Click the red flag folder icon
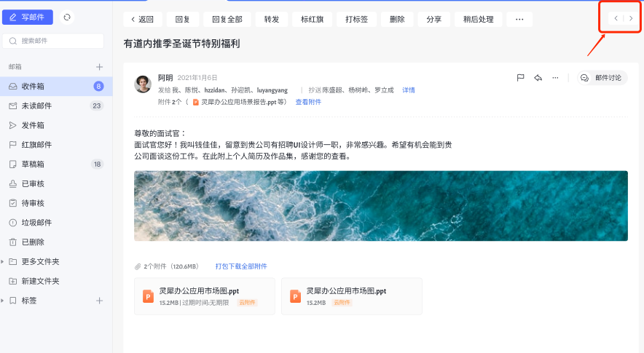Viewport: 644px width, 353px height. coord(13,145)
